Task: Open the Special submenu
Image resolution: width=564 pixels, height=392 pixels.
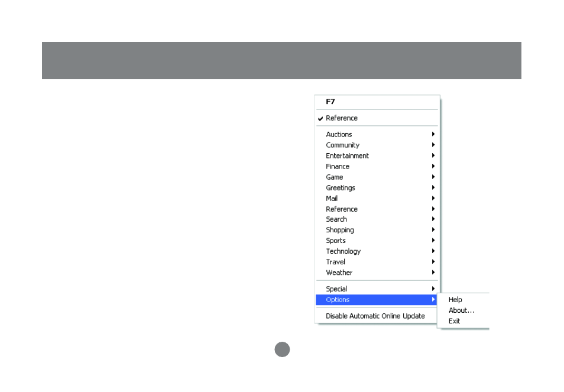Action: point(377,289)
